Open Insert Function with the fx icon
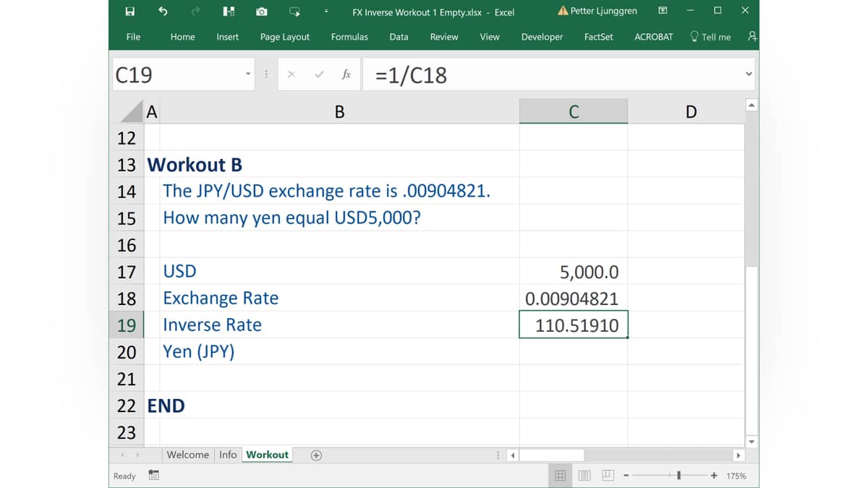 pos(346,74)
